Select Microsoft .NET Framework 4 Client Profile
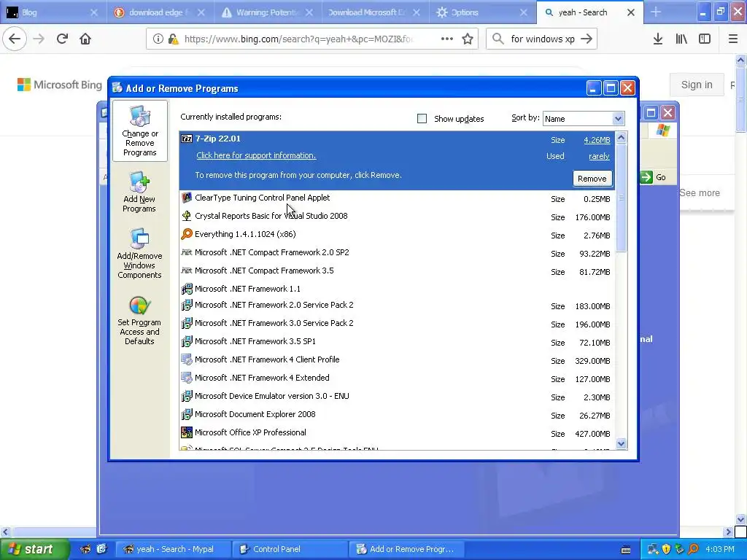This screenshot has height=560, width=747. point(398,360)
